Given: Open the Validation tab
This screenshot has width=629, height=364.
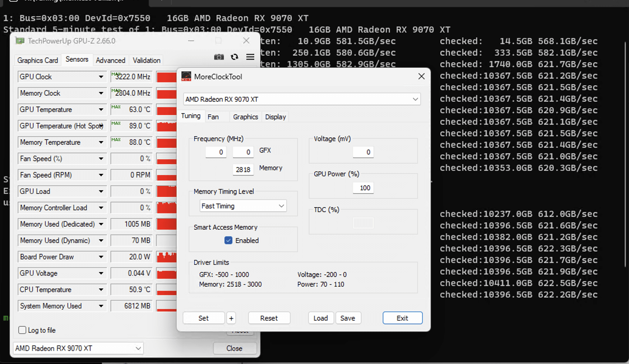Looking at the screenshot, I should 146,60.
